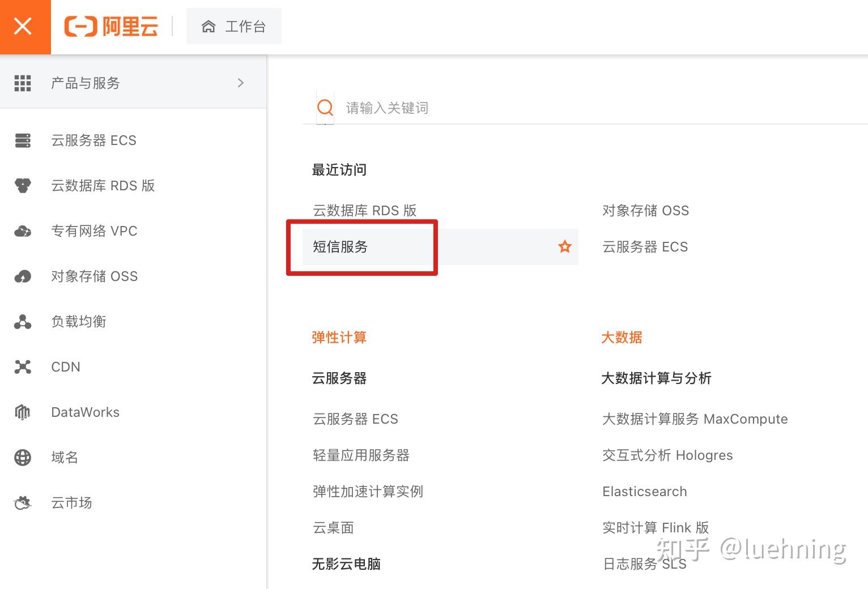Open 弹性加速计算实例 link
Screen dimensions: 868x589
[368, 492]
